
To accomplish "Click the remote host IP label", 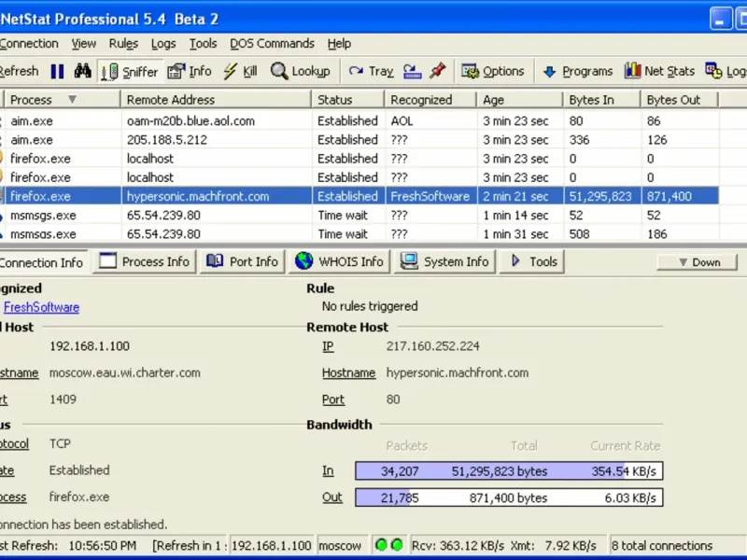I will tap(328, 346).
